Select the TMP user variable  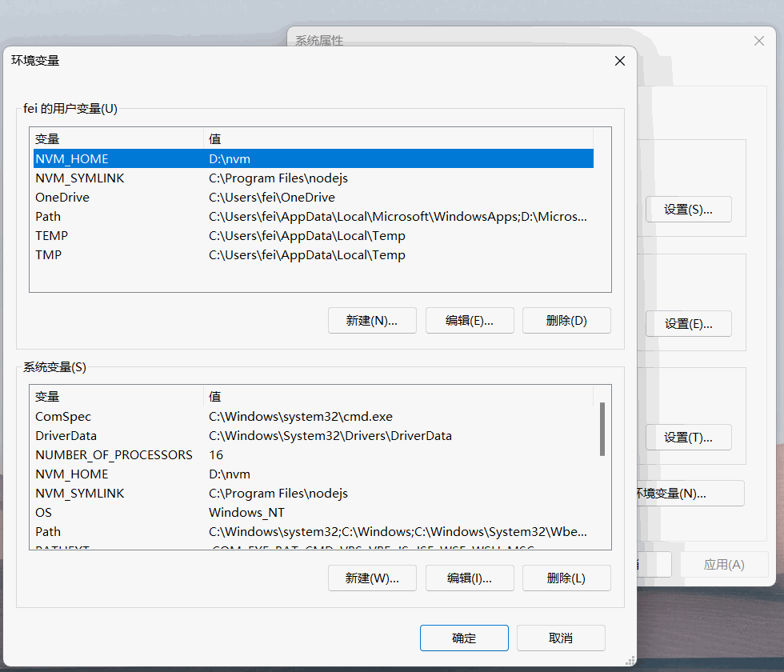tap(314, 254)
